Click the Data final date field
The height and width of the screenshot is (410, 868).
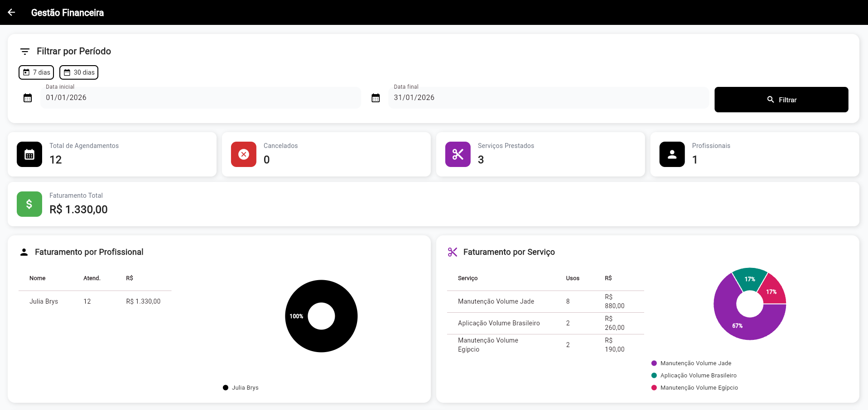[x=548, y=98]
